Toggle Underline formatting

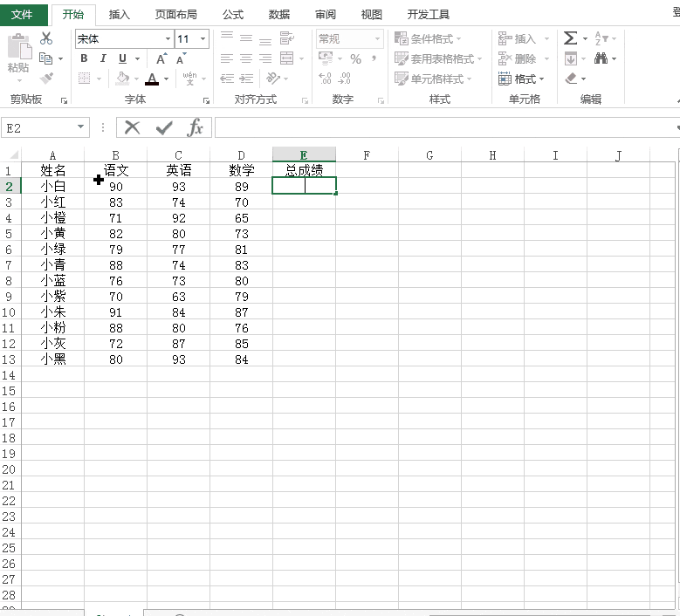click(x=123, y=58)
